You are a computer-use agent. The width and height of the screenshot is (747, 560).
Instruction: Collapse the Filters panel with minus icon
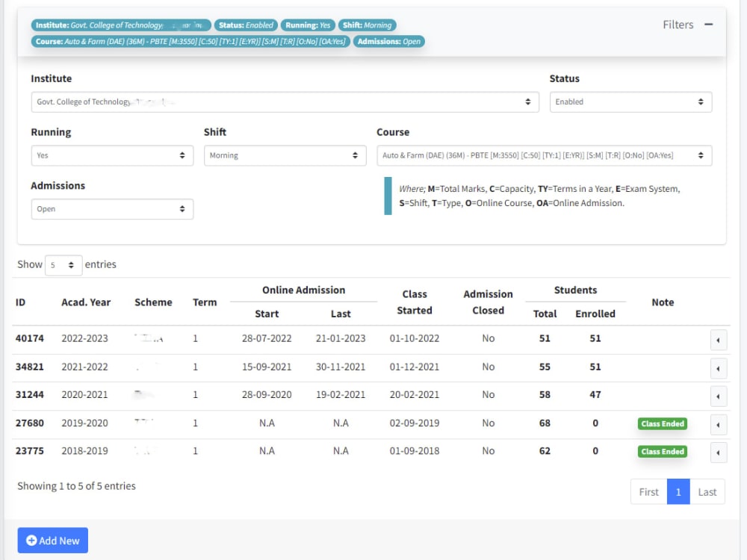click(x=708, y=25)
